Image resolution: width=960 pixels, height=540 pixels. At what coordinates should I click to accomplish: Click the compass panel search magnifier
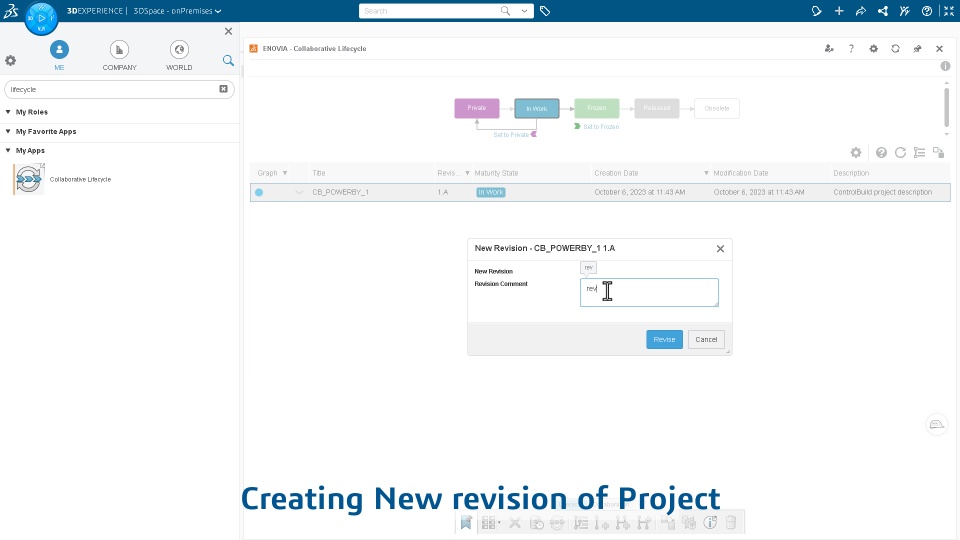(228, 60)
